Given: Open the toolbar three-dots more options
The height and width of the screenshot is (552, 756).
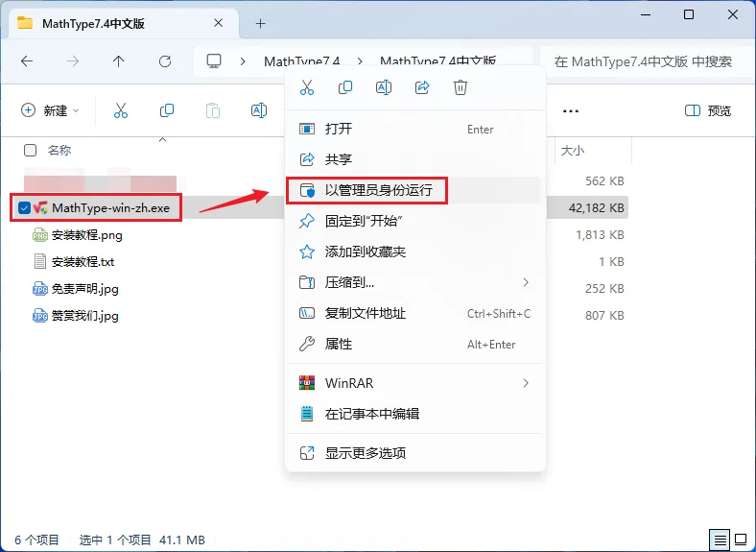Looking at the screenshot, I should [571, 111].
